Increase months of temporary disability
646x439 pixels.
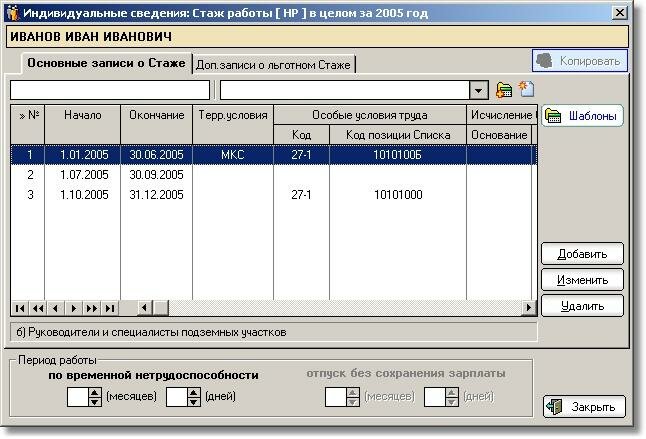point(95,392)
